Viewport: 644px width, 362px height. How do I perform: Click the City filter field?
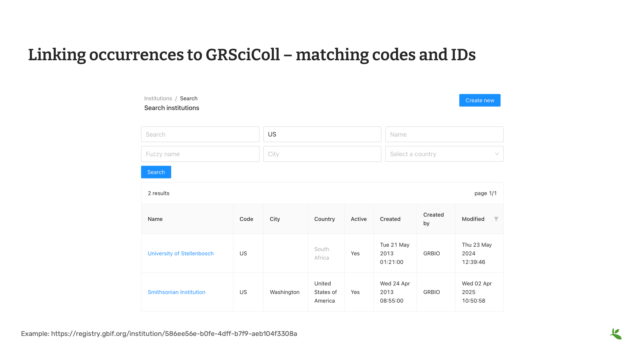[322, 154]
